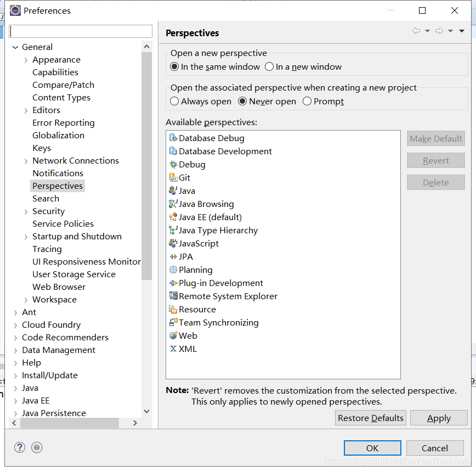Click the Revert button

click(x=435, y=160)
